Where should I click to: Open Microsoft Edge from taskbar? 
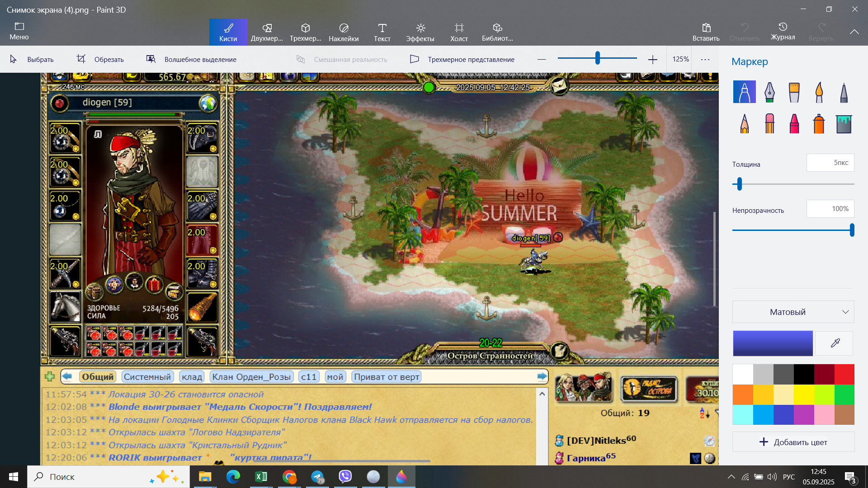click(x=233, y=477)
